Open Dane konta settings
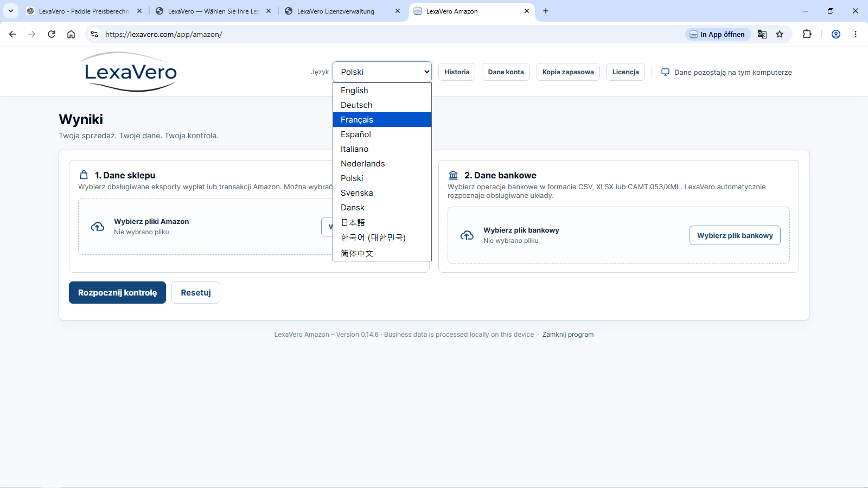This screenshot has width=868, height=488. click(x=506, y=72)
